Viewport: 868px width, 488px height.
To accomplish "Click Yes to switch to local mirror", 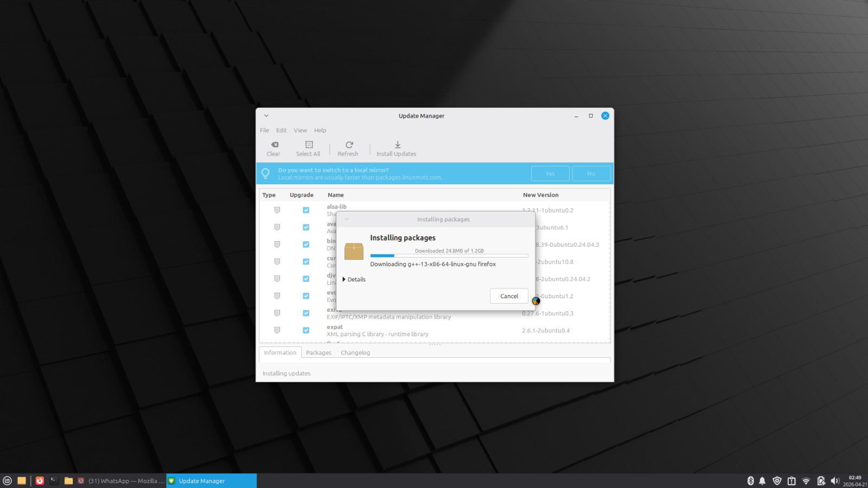I will [x=550, y=174].
